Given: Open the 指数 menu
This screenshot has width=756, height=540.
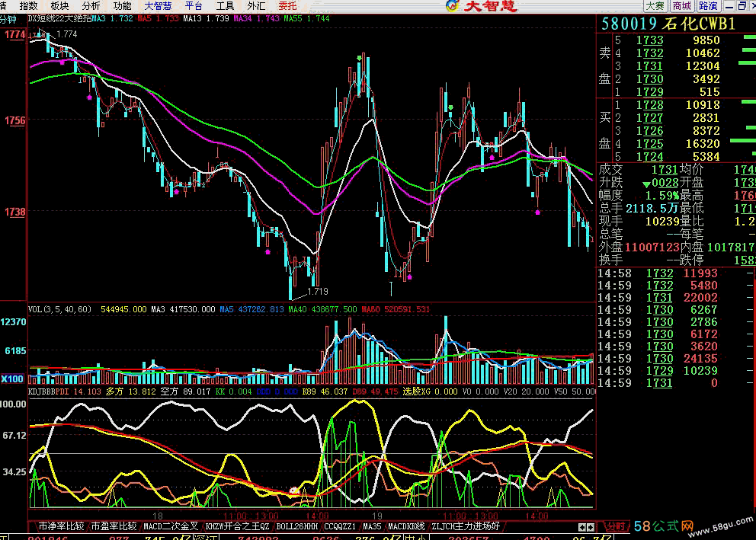Looking at the screenshot, I should (28, 6).
